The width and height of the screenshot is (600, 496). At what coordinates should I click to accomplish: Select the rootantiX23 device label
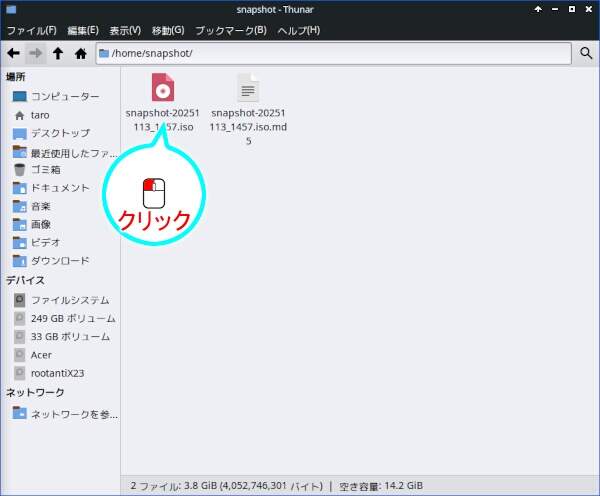click(x=57, y=373)
